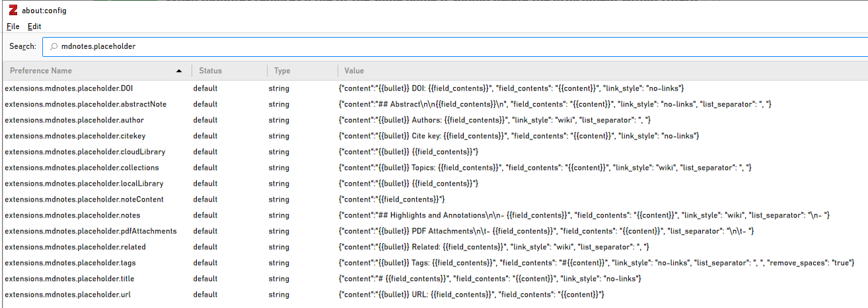The image size is (868, 308).
Task: Click the DOI row value with {{bullet}} DOI
Action: 511,88
